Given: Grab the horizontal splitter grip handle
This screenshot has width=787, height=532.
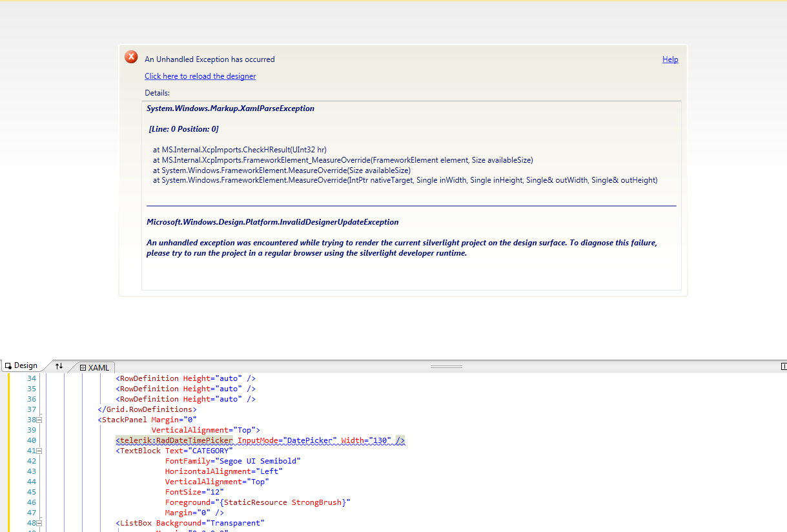Looking at the screenshot, I should 446,367.
